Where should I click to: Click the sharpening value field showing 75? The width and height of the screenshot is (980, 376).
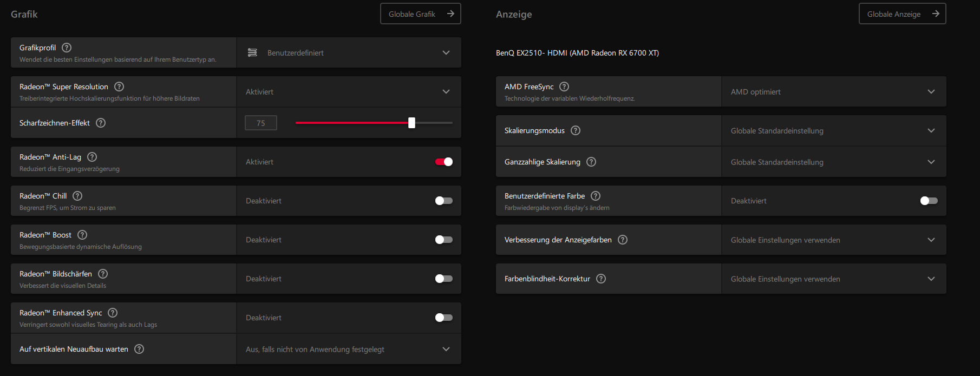(261, 123)
